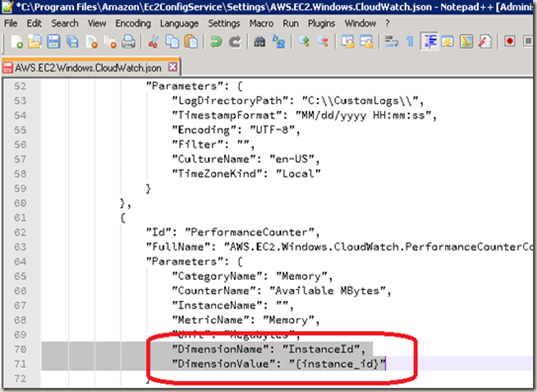
Task: Click the "InstanceName" key text
Action: coord(217,305)
